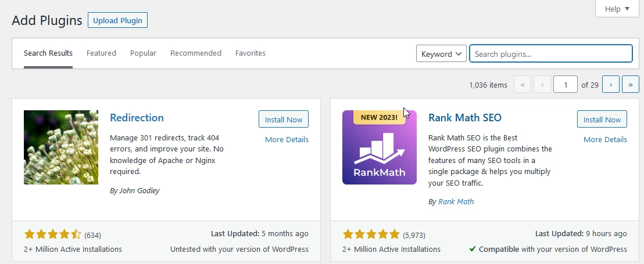Screen dimensions: 644x264
Task: Open the Rank Math author link
Action: (x=456, y=202)
